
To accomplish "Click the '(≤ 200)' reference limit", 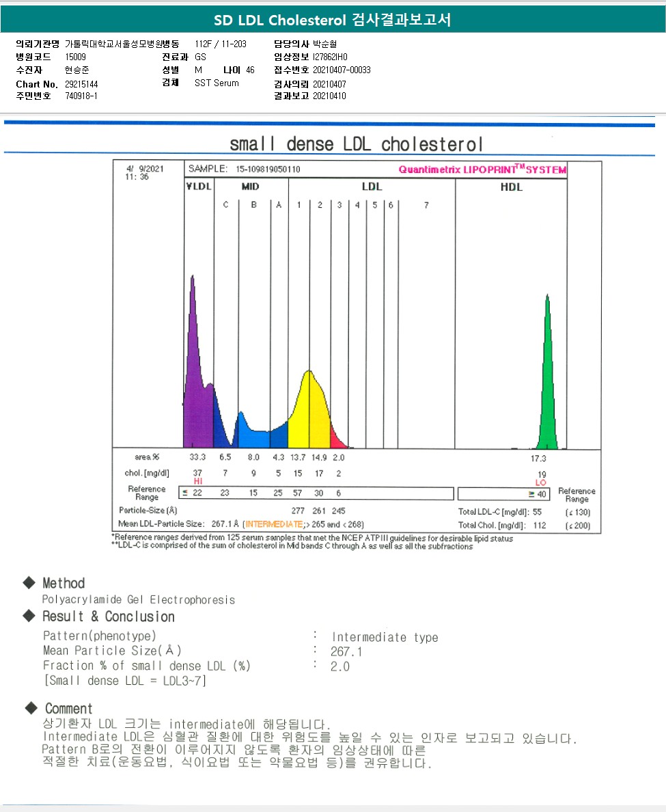I will tap(578, 526).
